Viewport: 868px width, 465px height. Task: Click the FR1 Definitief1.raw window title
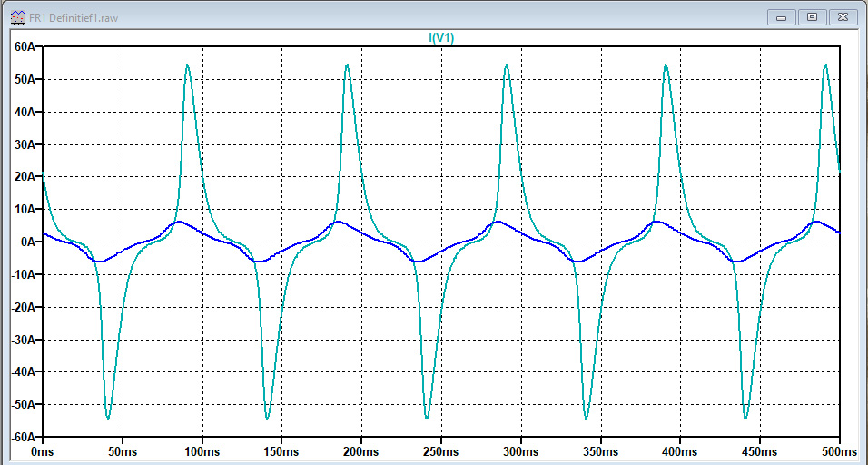74,18
